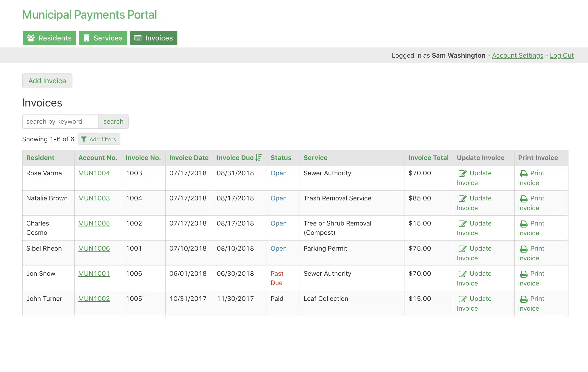588x372 pixels.
Task: Click the Residents people icon
Action: (31, 38)
